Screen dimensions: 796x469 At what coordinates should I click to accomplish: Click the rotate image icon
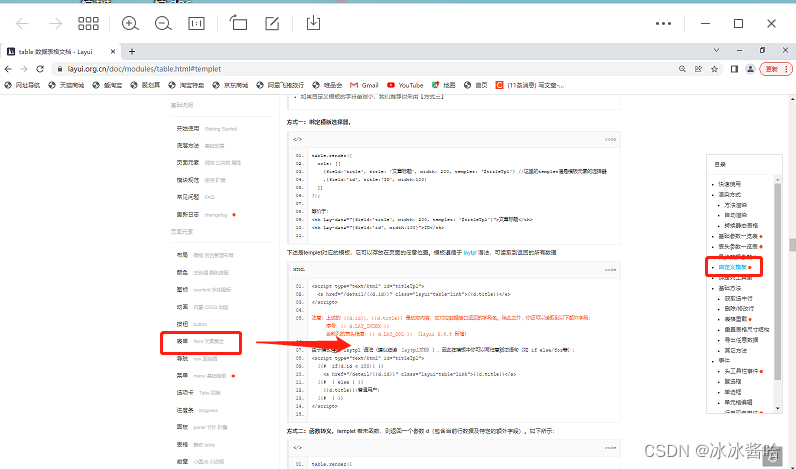(x=238, y=23)
